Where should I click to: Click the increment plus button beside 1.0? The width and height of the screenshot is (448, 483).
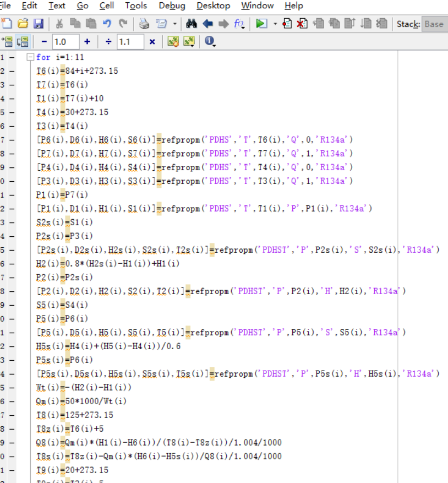click(x=87, y=42)
